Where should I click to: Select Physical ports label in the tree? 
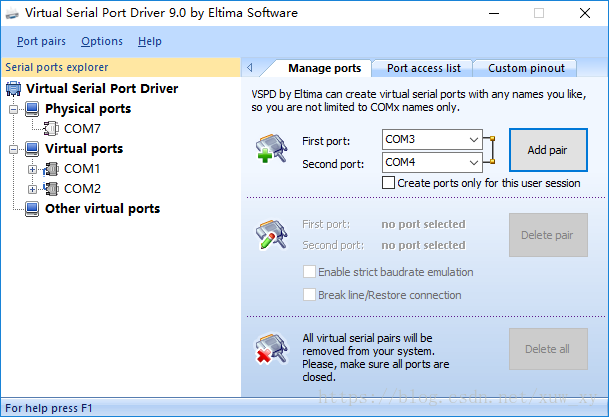point(88,109)
